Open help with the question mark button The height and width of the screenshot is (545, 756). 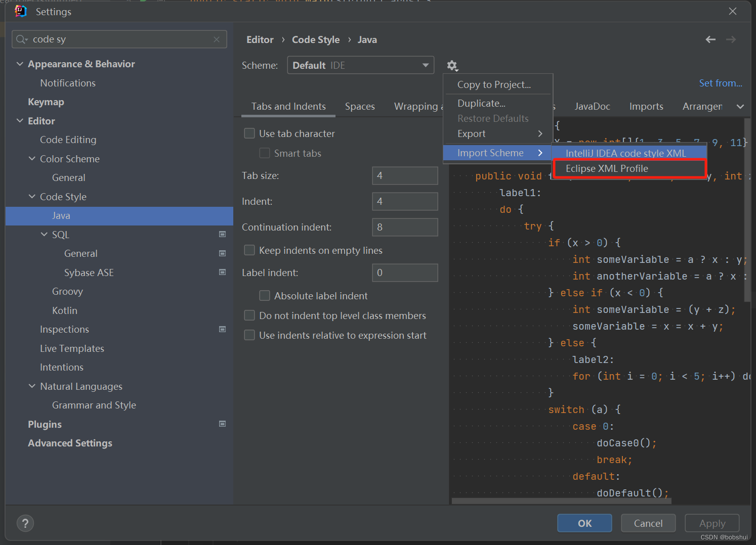click(25, 523)
